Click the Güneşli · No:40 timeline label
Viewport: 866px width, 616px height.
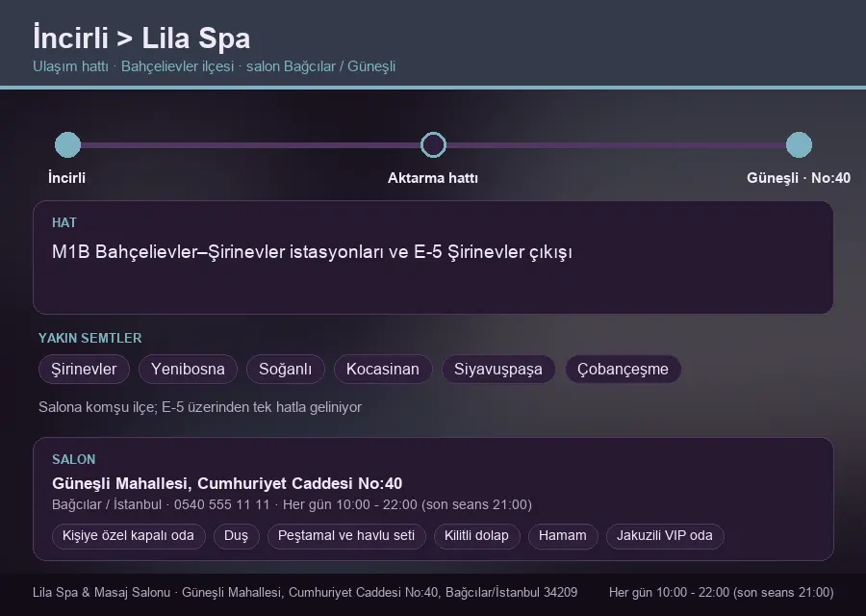tap(799, 178)
